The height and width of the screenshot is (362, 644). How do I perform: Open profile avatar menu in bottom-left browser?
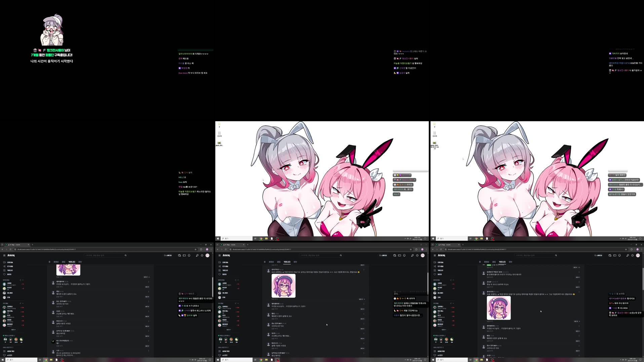coord(207,255)
